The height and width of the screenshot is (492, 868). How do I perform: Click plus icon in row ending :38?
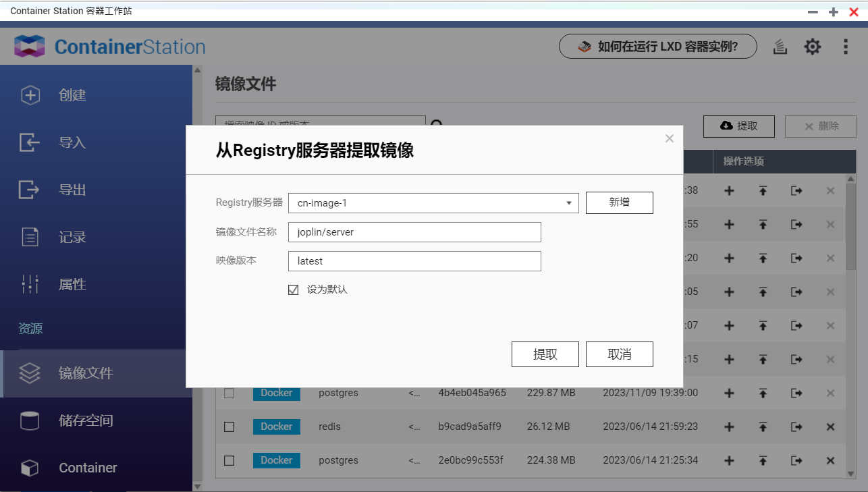729,190
